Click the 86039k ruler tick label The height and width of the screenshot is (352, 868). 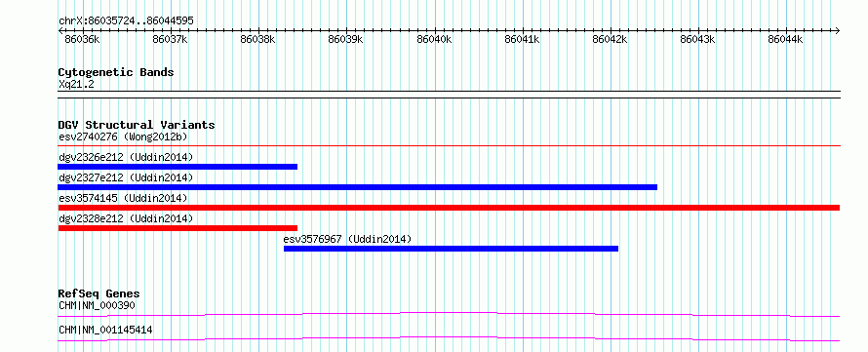346,40
